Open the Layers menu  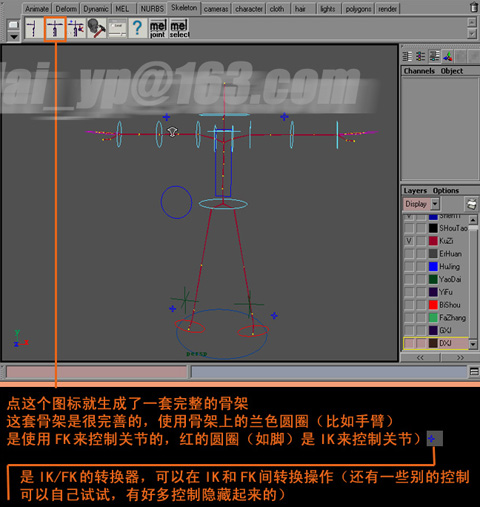point(415,191)
